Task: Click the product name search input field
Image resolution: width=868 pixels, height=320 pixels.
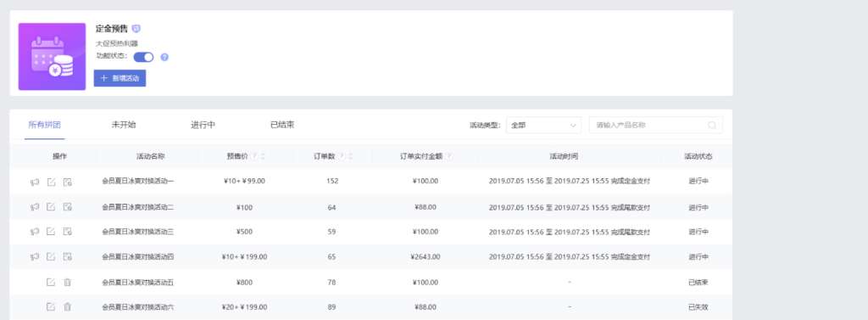Action: 655,126
